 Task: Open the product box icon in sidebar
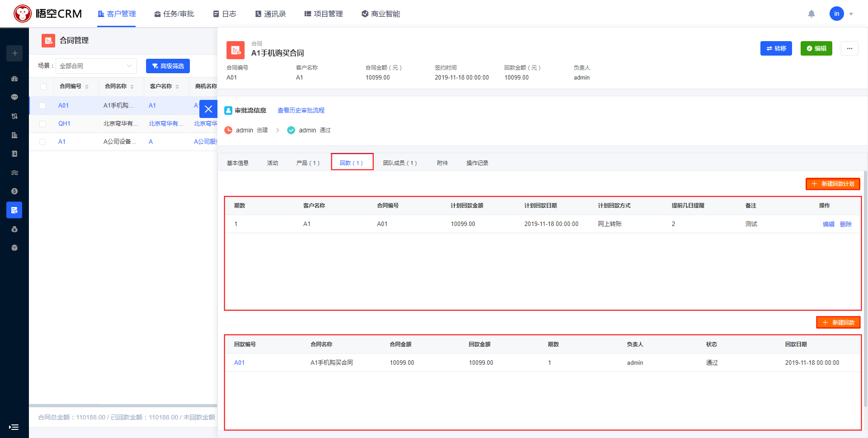tap(14, 248)
